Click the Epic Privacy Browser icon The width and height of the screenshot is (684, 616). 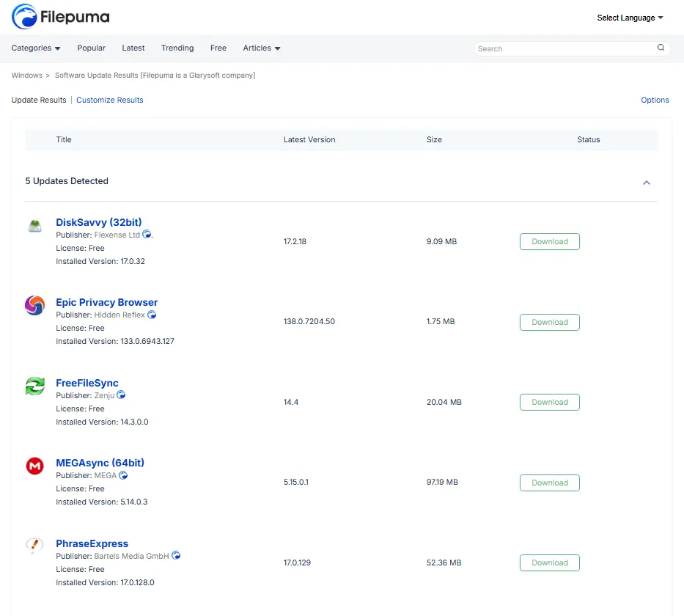coord(34,305)
